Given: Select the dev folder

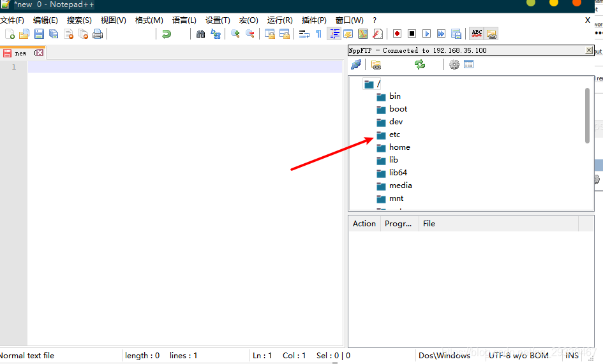Looking at the screenshot, I should (x=390, y=122).
